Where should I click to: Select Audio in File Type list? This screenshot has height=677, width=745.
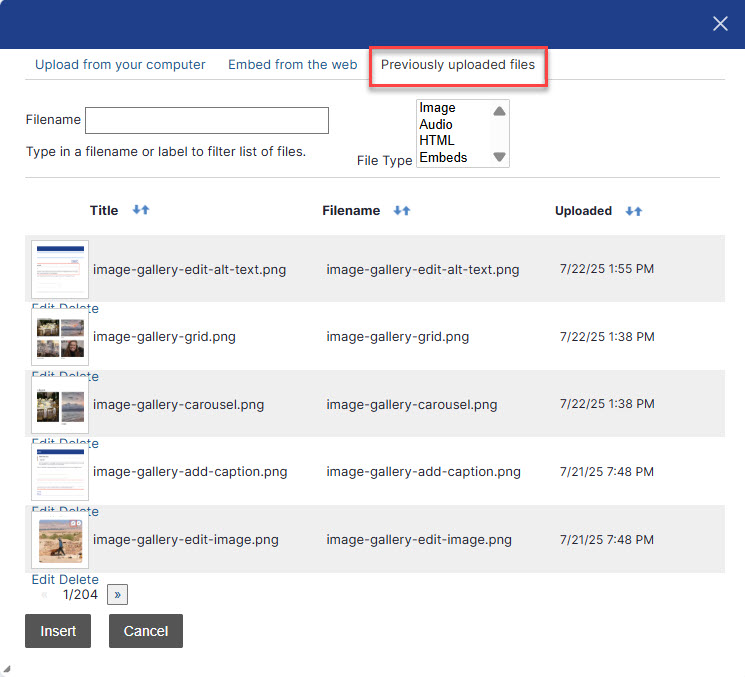pyautogui.click(x=436, y=124)
